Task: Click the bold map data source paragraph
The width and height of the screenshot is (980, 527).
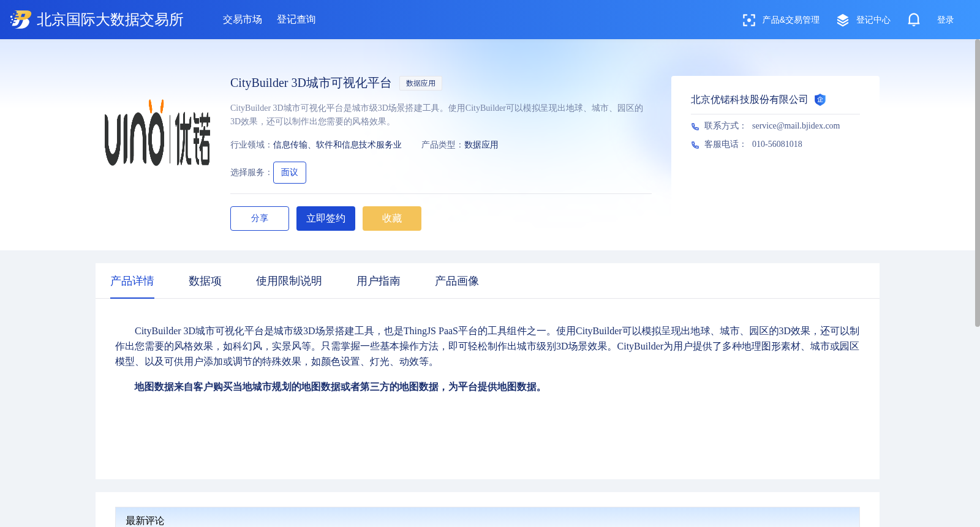Action: coord(340,387)
